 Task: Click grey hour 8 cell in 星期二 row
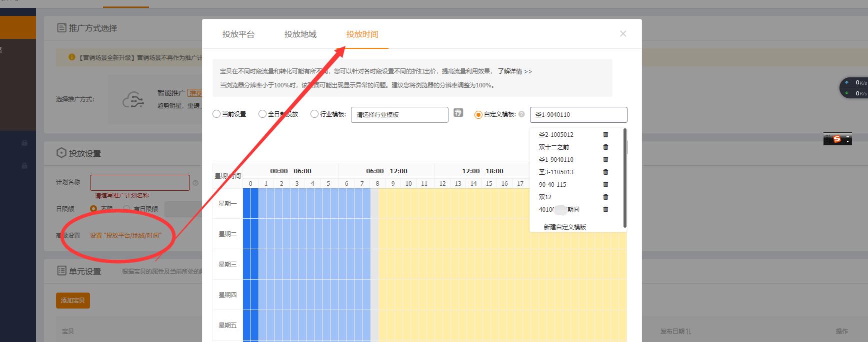pyautogui.click(x=374, y=234)
